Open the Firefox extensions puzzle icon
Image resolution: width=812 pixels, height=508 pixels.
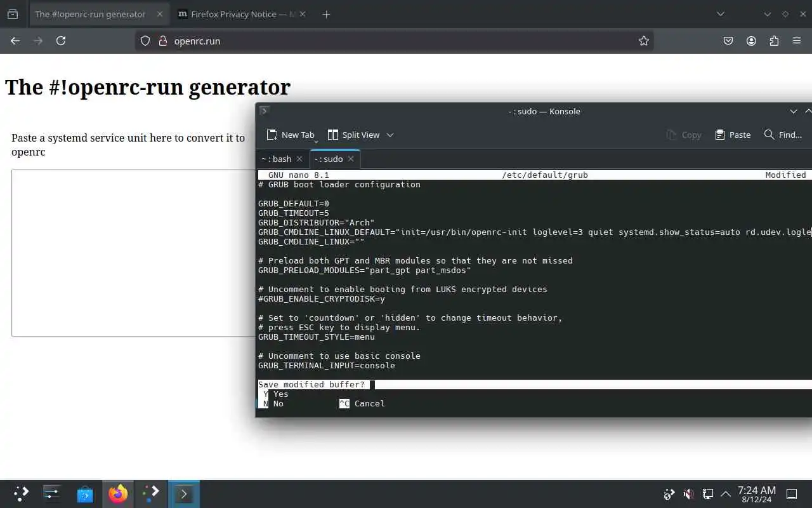(x=774, y=41)
